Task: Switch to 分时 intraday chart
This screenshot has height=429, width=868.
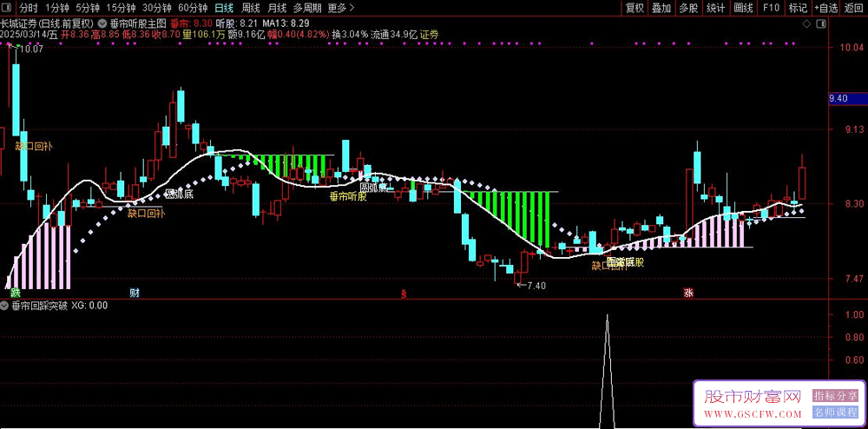Action: pyautogui.click(x=29, y=8)
